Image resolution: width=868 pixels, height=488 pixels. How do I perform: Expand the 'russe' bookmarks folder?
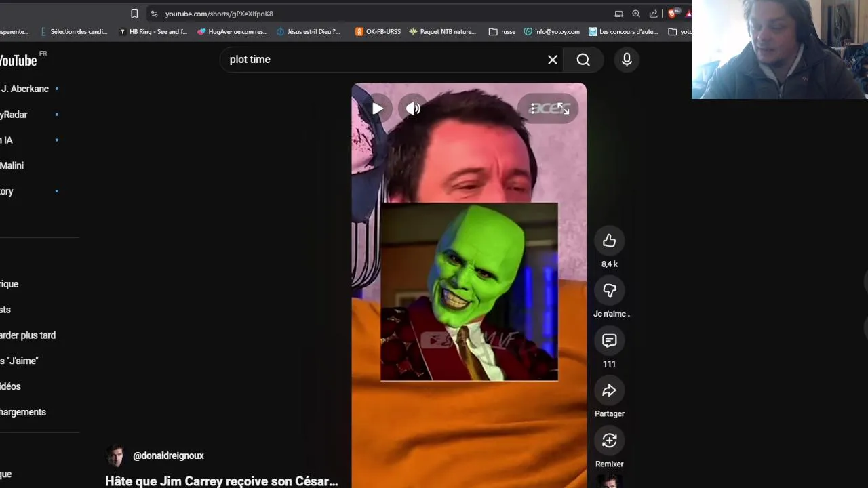[502, 31]
